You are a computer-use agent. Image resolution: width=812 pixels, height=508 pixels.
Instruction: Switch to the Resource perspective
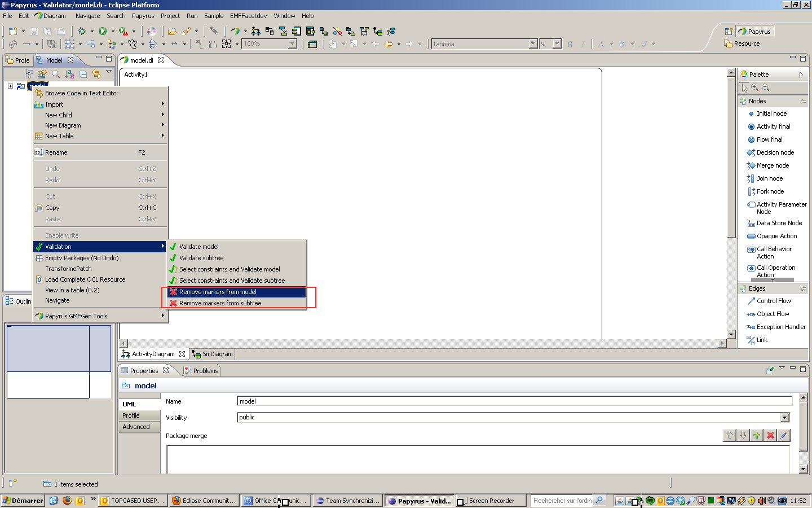pos(742,43)
